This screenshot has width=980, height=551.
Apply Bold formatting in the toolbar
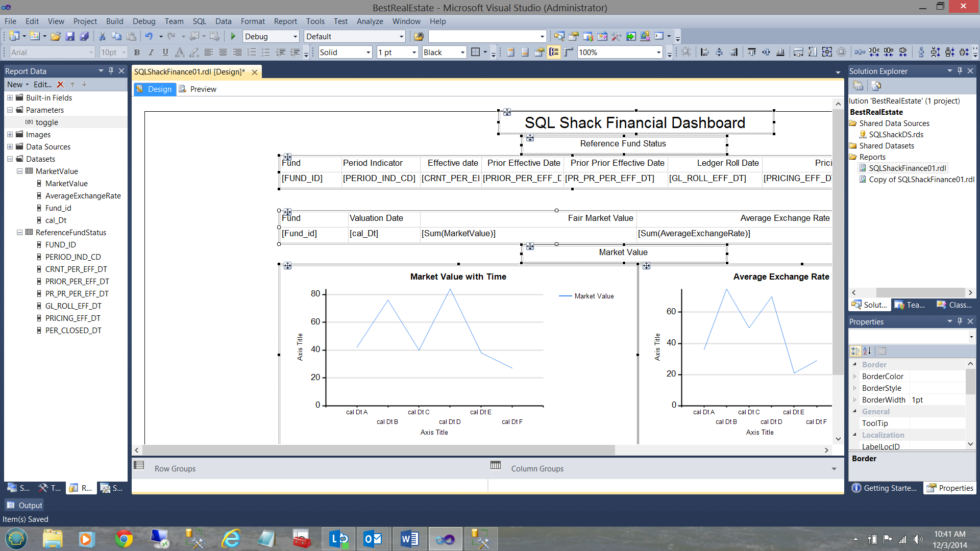[137, 52]
